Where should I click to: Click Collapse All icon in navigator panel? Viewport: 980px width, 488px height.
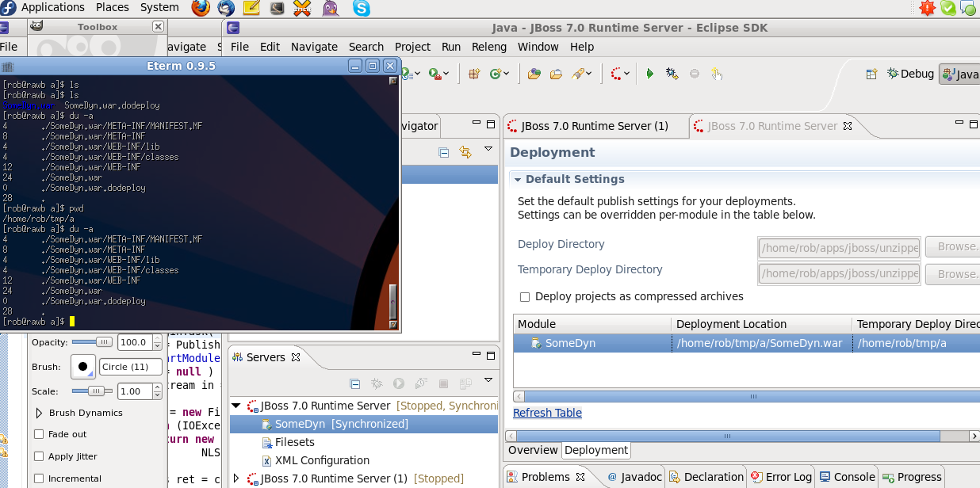point(444,152)
